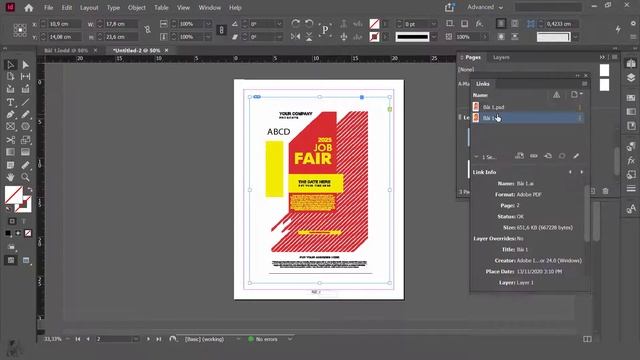Screen dimensions: 640x360
Task: Click the fill color swatch in toolbox
Action: 13,195
